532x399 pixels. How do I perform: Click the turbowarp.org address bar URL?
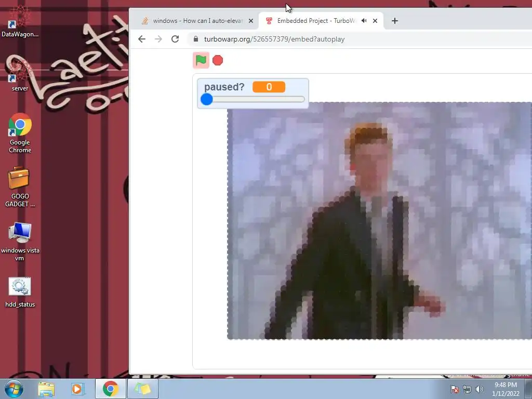coord(274,39)
